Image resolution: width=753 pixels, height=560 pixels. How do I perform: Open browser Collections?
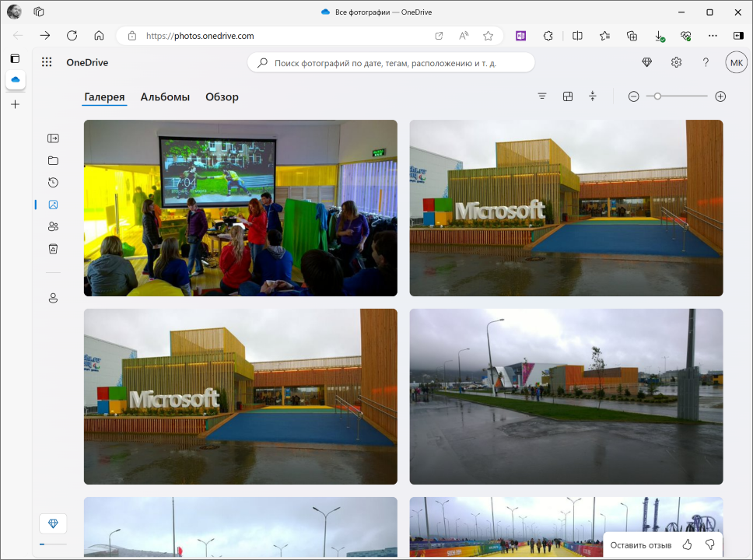(632, 36)
